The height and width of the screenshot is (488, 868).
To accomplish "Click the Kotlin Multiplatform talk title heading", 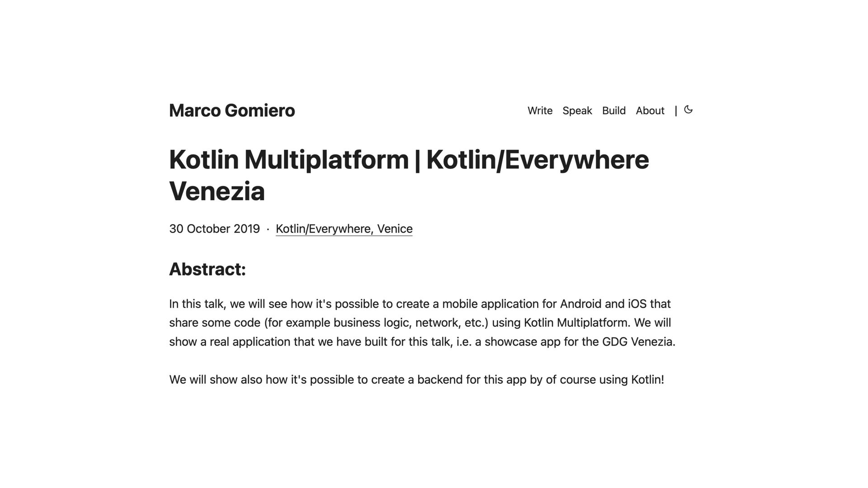I will 408,160.
